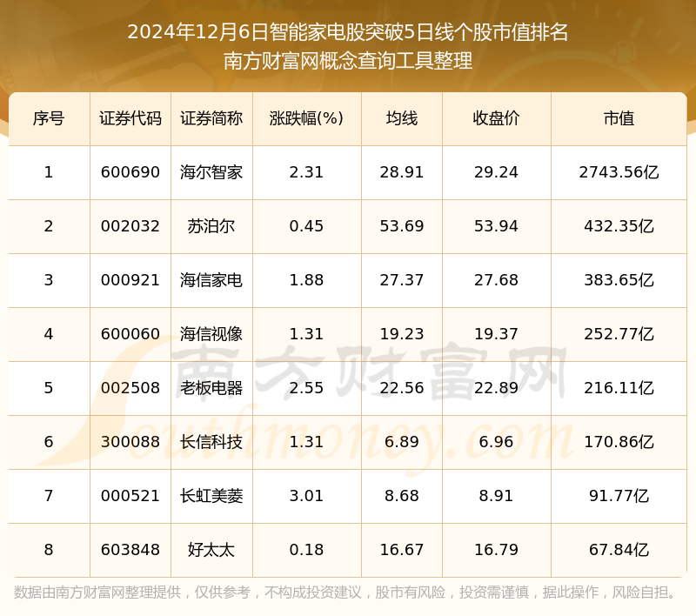The image size is (696, 616).
Task: Click the closing price 6.96
Action: pos(496,442)
